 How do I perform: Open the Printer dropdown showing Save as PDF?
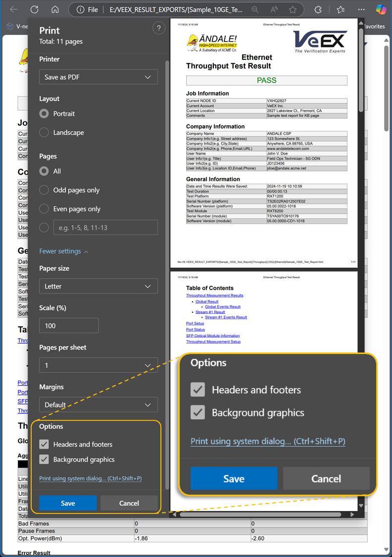(98, 77)
